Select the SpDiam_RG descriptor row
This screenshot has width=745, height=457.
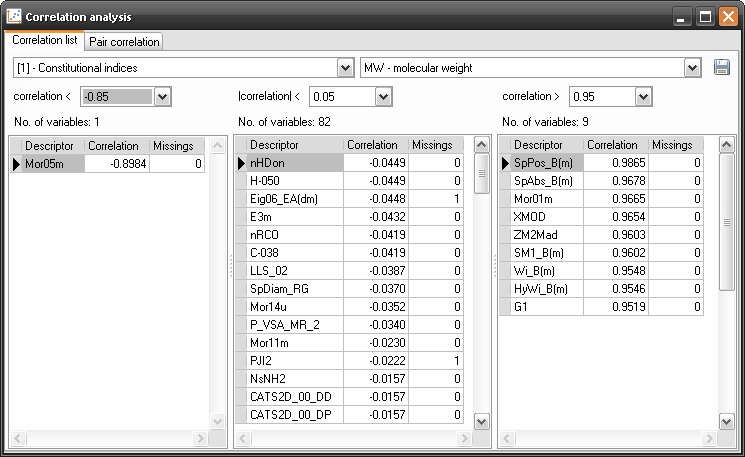click(x=349, y=289)
